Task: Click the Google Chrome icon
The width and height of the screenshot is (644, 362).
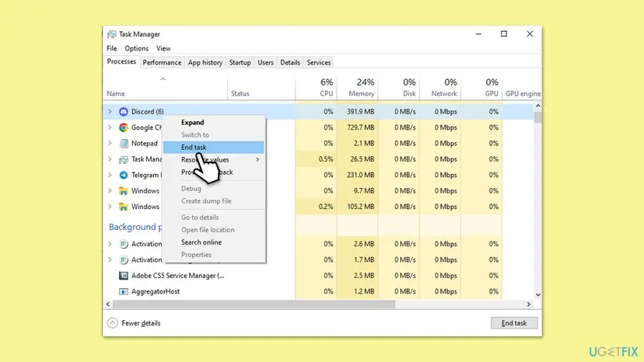Action: 123,127
